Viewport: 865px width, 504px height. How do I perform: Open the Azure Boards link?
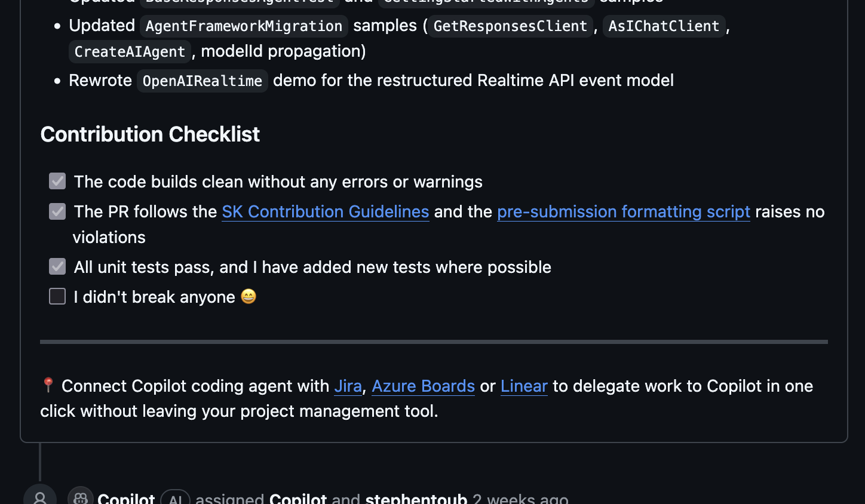tap(423, 386)
